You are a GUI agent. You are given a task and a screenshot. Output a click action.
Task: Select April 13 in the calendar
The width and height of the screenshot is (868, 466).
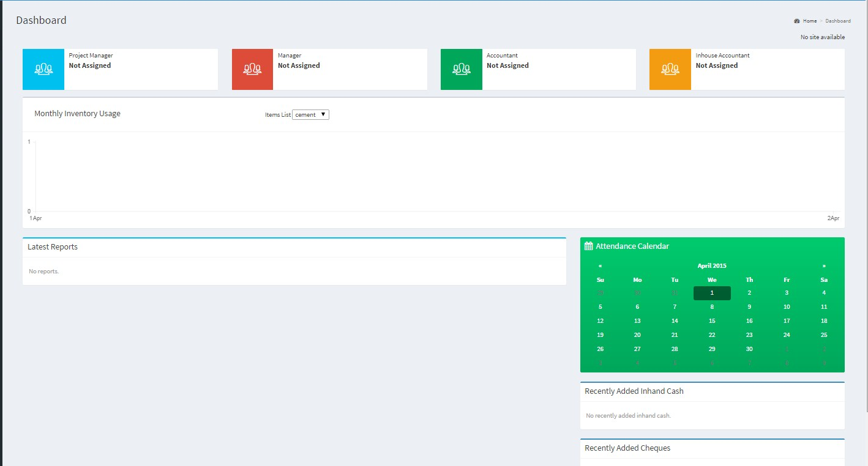coord(637,321)
